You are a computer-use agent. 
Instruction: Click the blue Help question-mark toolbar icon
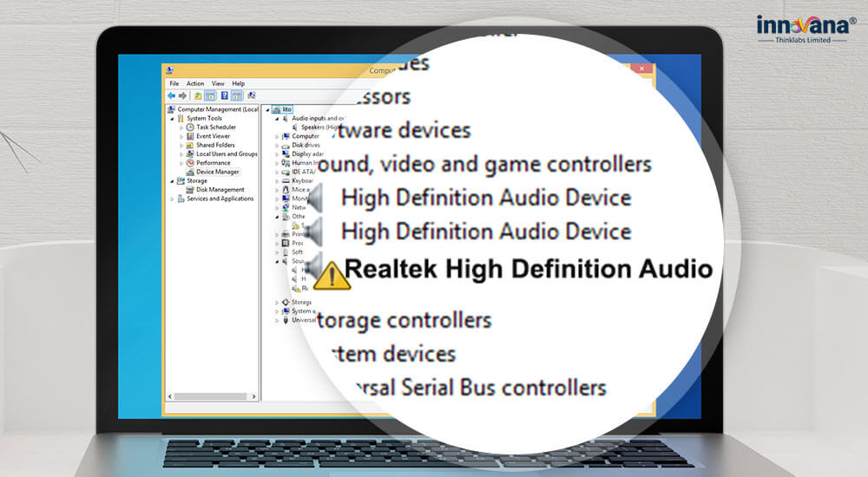[x=225, y=95]
